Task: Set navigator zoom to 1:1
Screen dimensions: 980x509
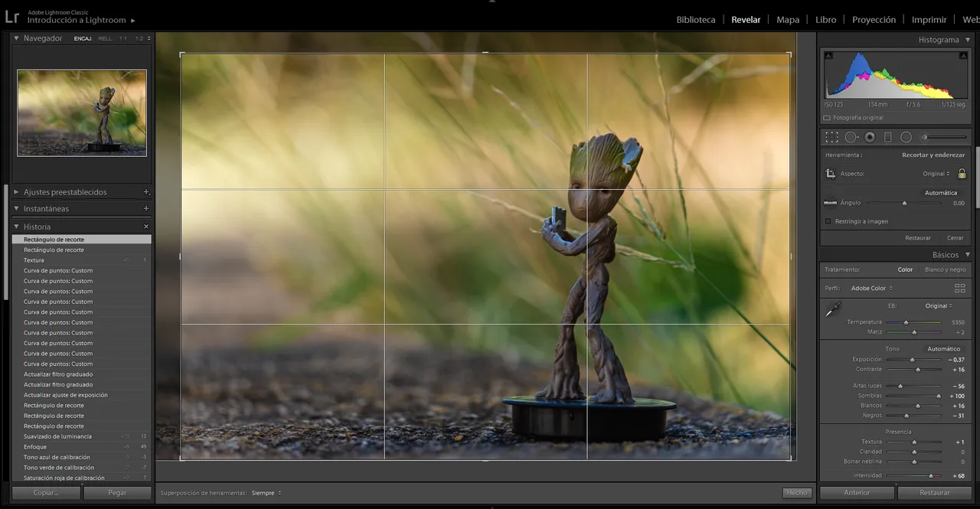Action: 123,38
